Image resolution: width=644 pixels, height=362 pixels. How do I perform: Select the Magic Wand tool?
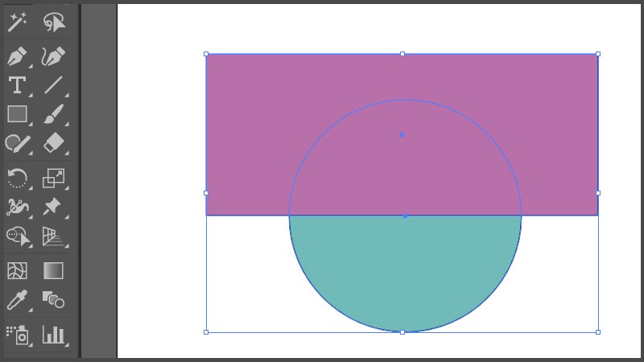click(x=17, y=22)
